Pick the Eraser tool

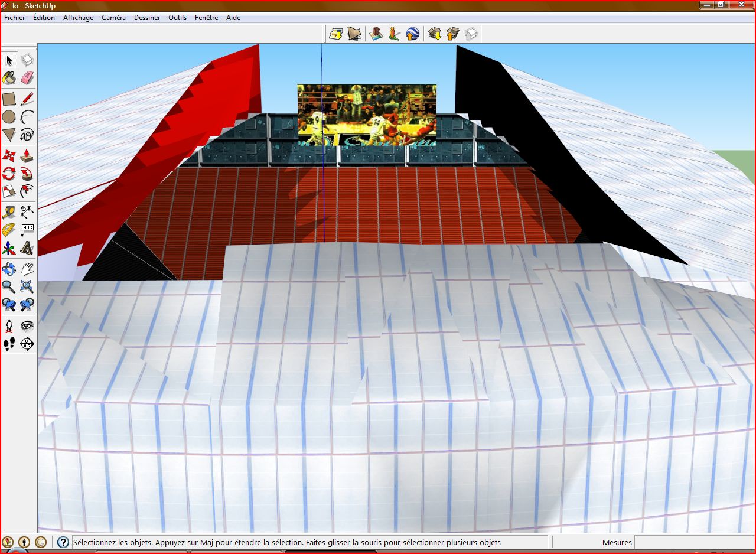pyautogui.click(x=27, y=78)
